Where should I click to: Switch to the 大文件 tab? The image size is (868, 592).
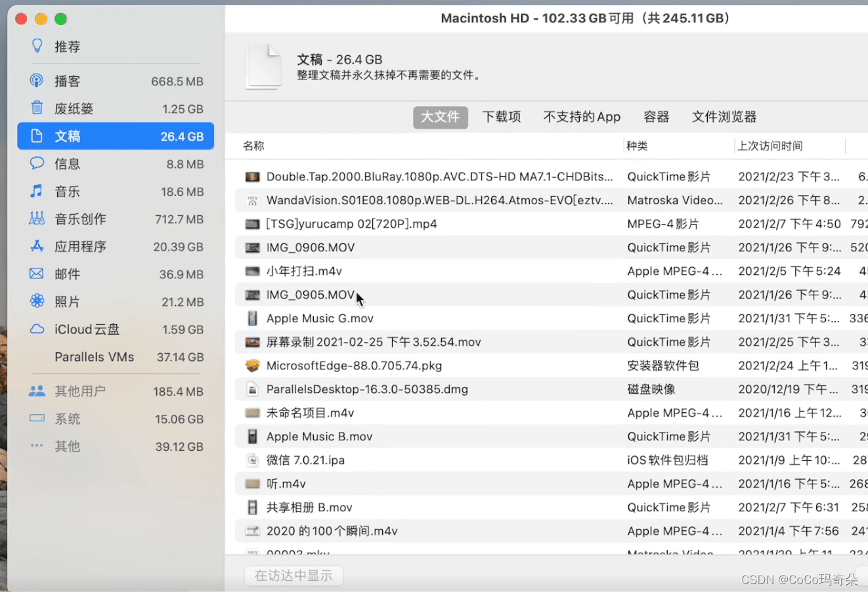(440, 117)
